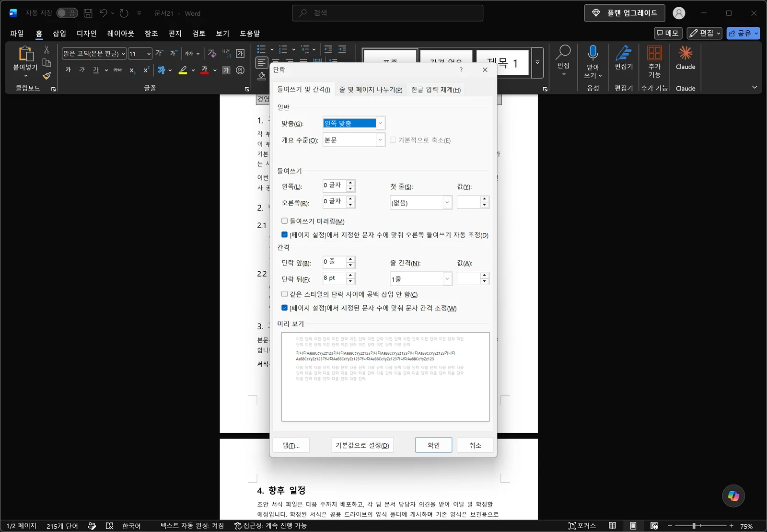This screenshot has width=767, height=532.
Task: Toggle the AutoSave switch
Action: 67,13
